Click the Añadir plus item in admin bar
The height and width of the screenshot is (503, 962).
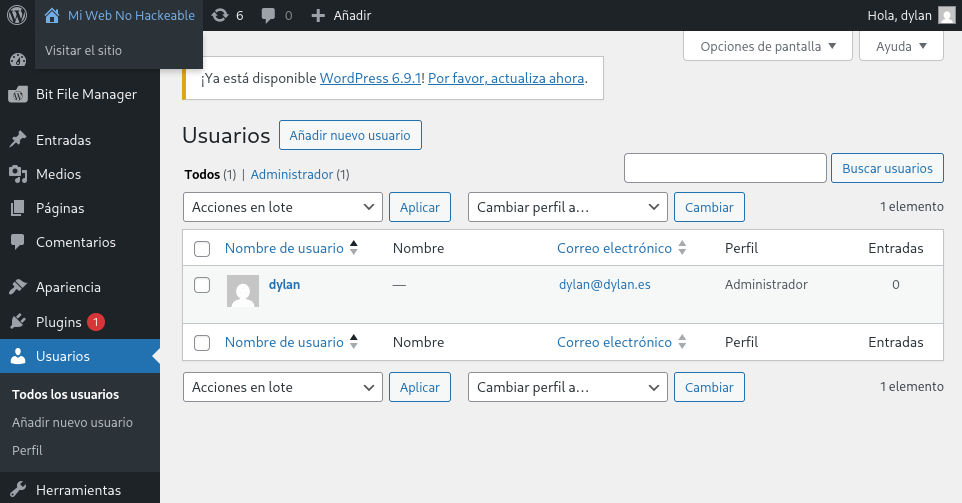341,15
